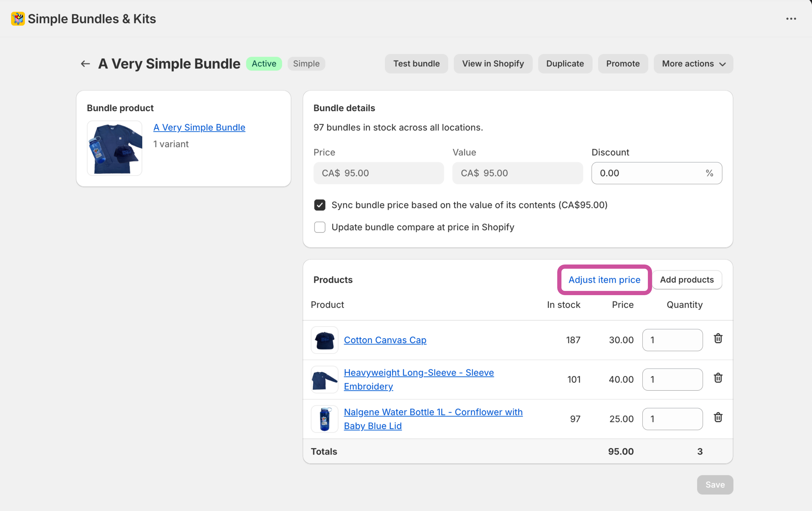Open the three-dot app menu
The width and height of the screenshot is (812, 511).
coord(791,19)
